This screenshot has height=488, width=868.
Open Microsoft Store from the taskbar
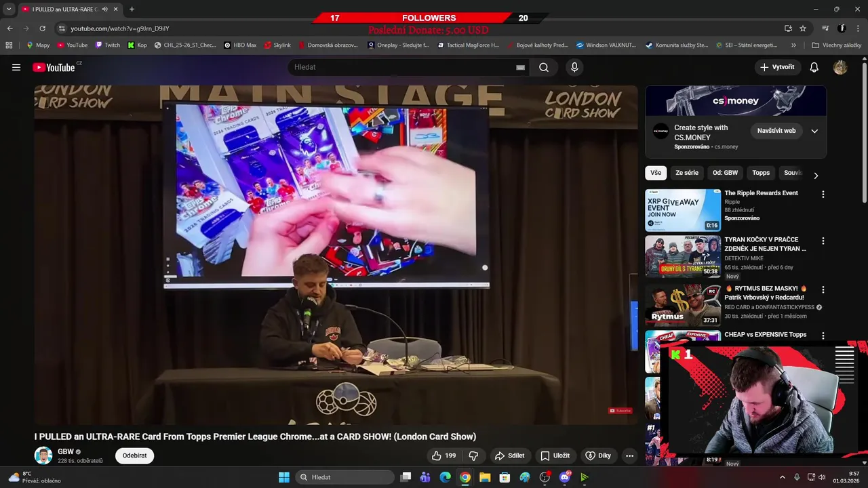pyautogui.click(x=505, y=477)
